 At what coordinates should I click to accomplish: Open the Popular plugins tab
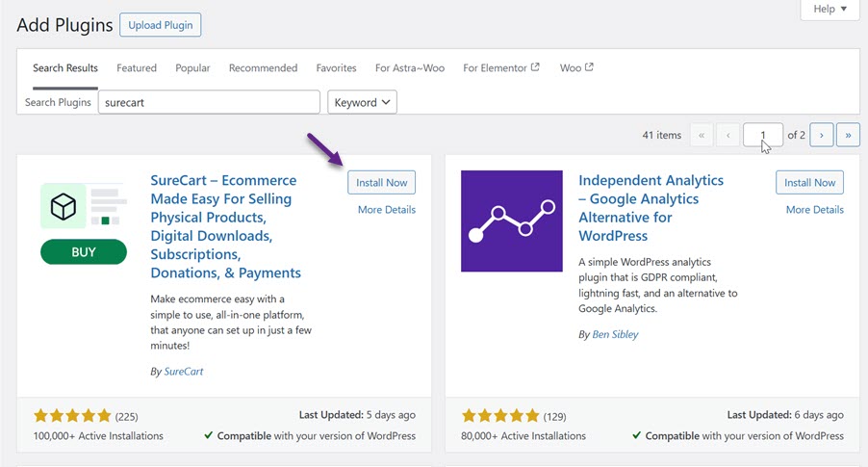tap(192, 68)
